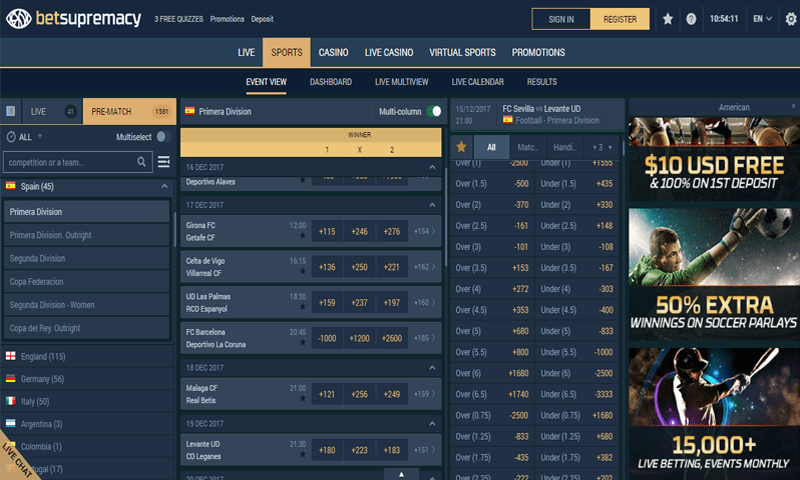Open the Live Calendar sub-tab
The width and height of the screenshot is (800, 480).
click(x=477, y=82)
